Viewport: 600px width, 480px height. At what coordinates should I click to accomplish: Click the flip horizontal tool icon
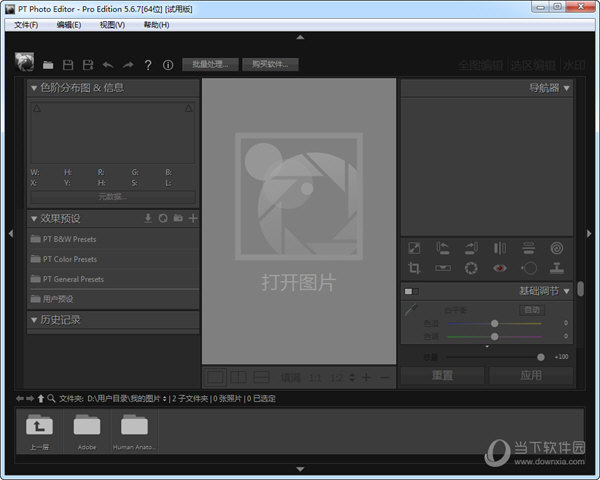pyautogui.click(x=500, y=248)
